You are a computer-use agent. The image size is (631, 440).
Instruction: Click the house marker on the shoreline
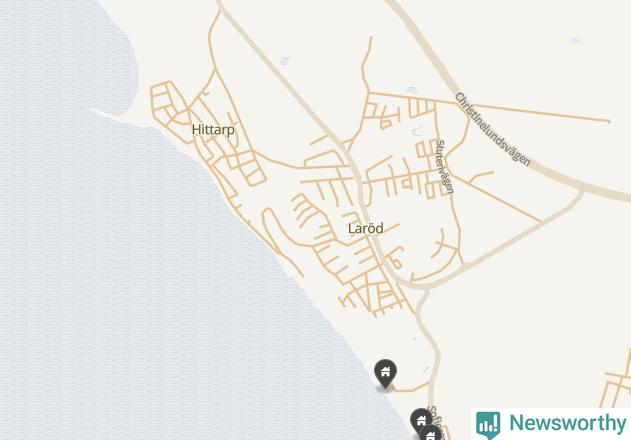point(385,374)
